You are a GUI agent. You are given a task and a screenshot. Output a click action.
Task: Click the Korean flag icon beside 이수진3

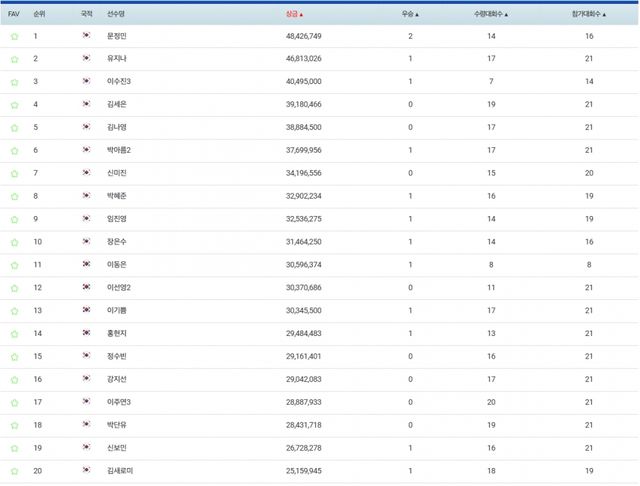pos(87,82)
